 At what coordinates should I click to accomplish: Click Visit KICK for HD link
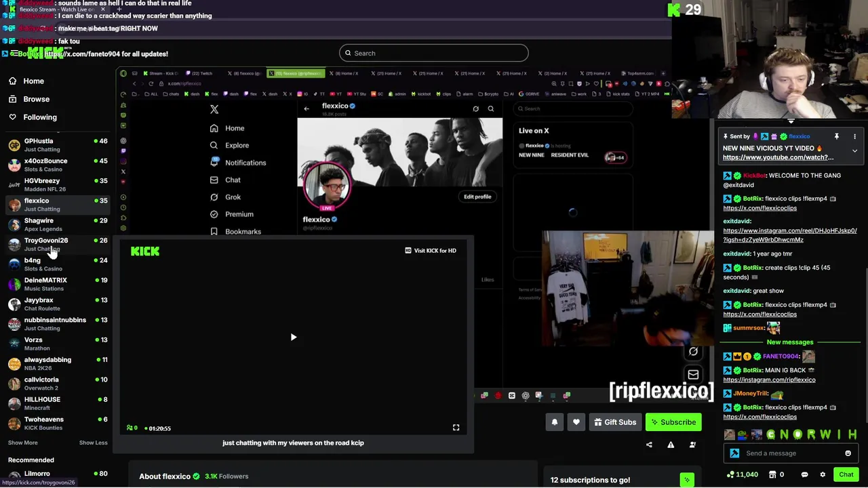[430, 250]
